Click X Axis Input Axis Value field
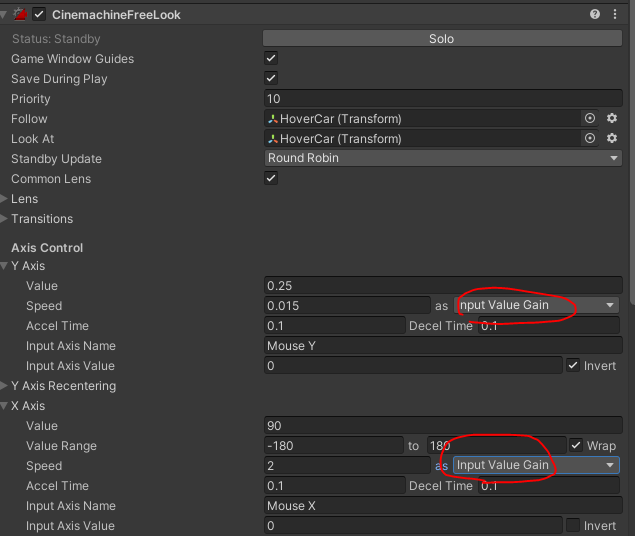The image size is (635, 536). (x=413, y=525)
